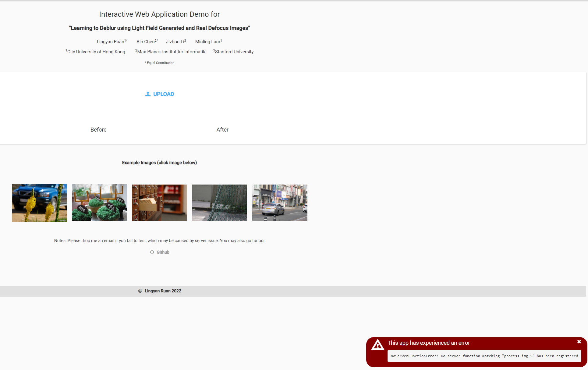The image size is (588, 370).
Task: Click 'Interactive Web Application Demo for' heading
Action: pyautogui.click(x=159, y=14)
